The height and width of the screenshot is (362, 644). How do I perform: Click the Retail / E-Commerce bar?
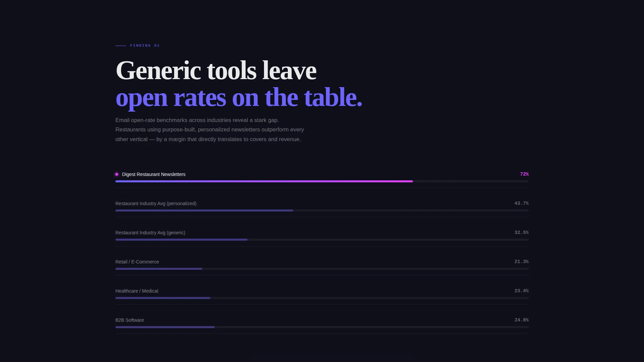[322, 269]
